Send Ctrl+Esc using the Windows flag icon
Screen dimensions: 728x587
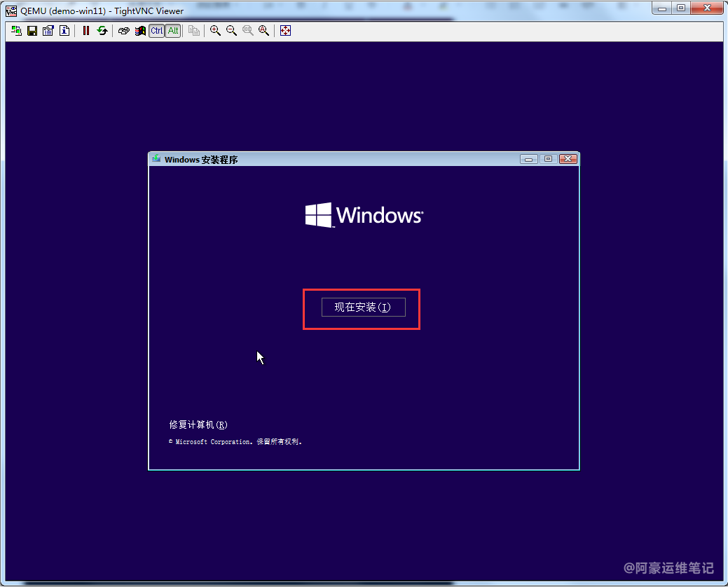click(x=140, y=31)
